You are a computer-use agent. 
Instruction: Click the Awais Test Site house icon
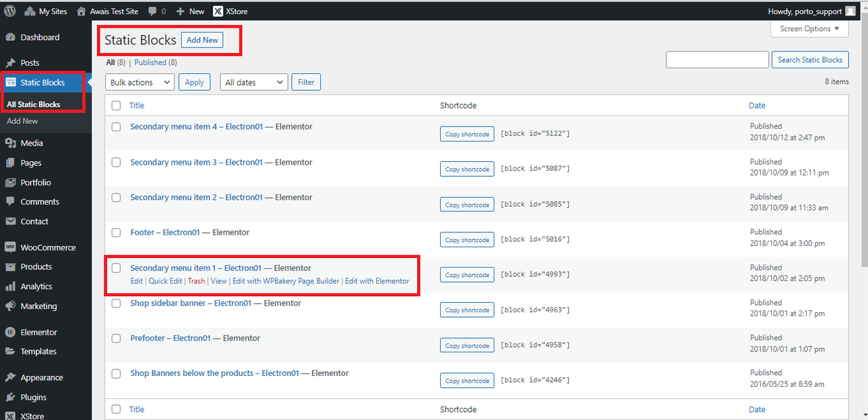[81, 12]
